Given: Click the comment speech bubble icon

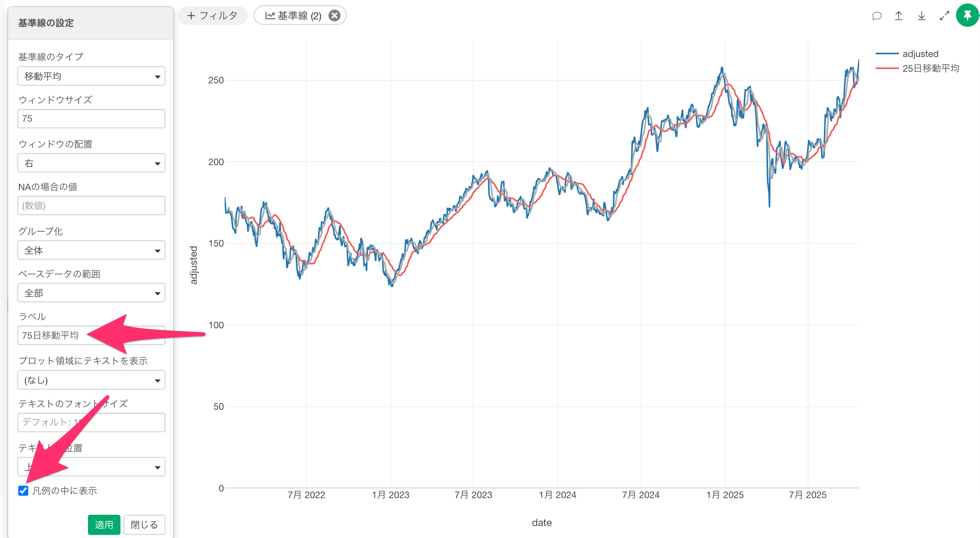Looking at the screenshot, I should pos(877,16).
